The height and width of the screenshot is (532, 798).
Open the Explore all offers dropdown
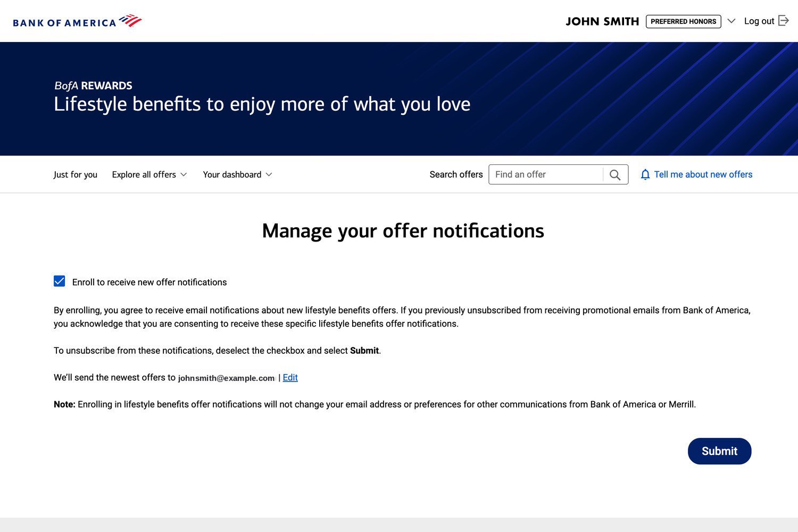[x=149, y=174]
